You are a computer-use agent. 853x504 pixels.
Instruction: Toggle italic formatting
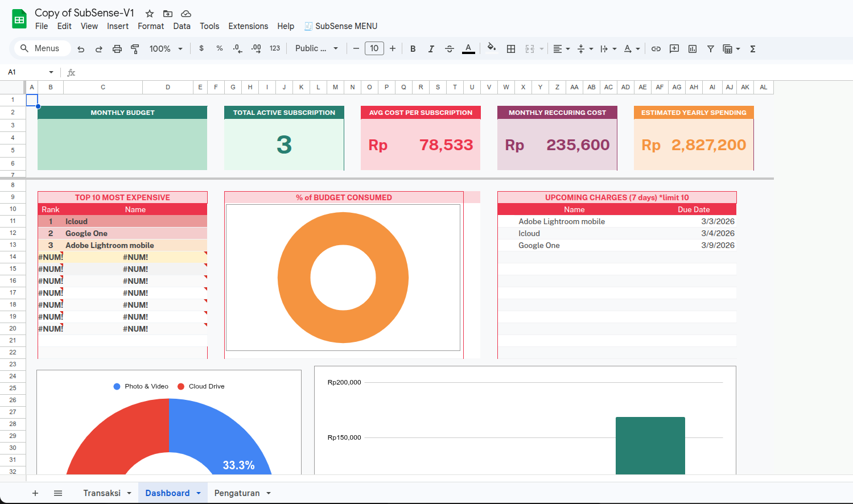(431, 49)
